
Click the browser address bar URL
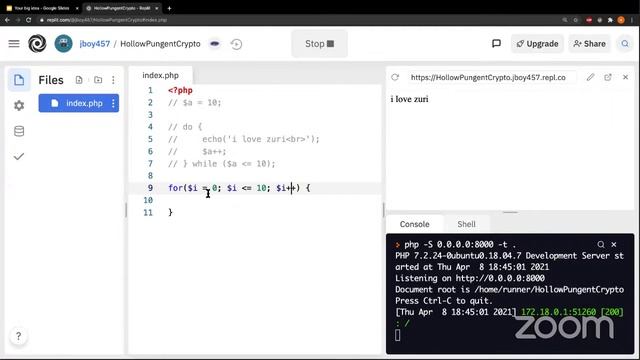tap(107, 20)
